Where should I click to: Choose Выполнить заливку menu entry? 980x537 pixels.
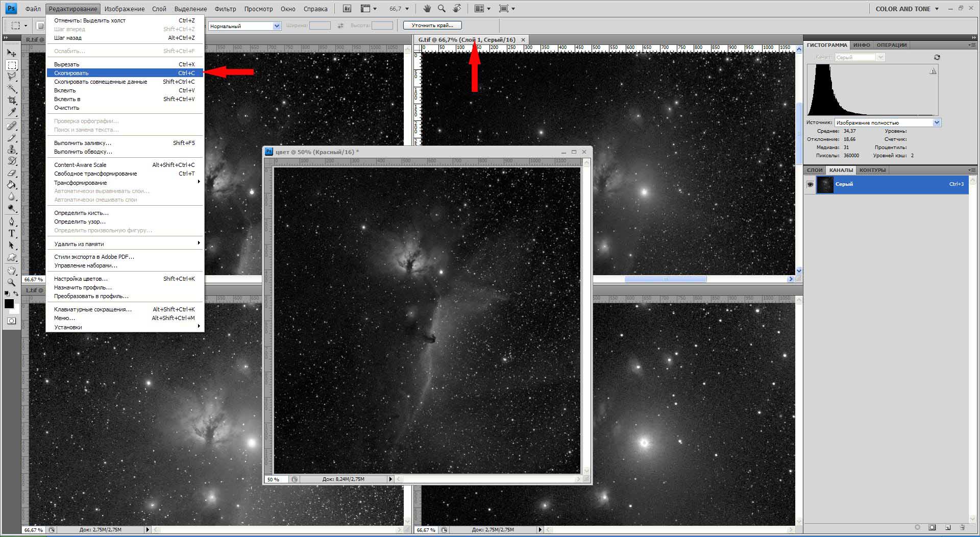(x=82, y=143)
